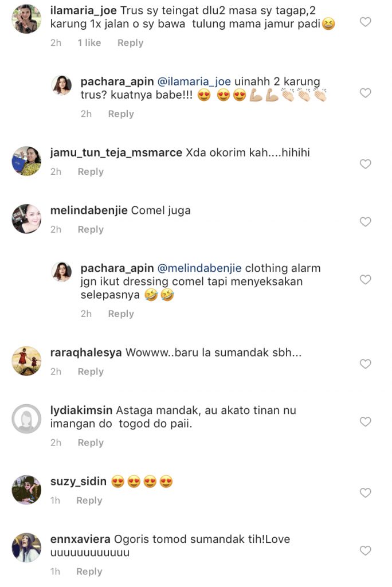
Task: Like pachara_apin's clothing alarm reply
Action: (365, 280)
